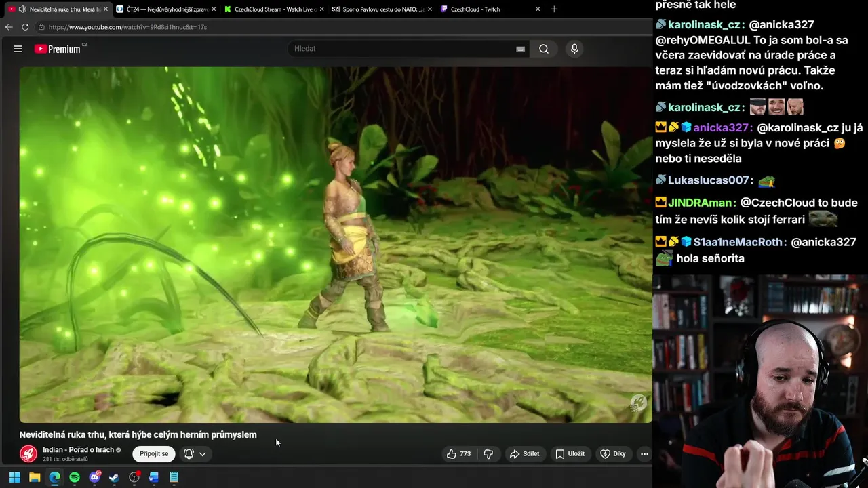868x488 pixels.
Task: Click anicka327 username in chat
Action: coord(721,127)
